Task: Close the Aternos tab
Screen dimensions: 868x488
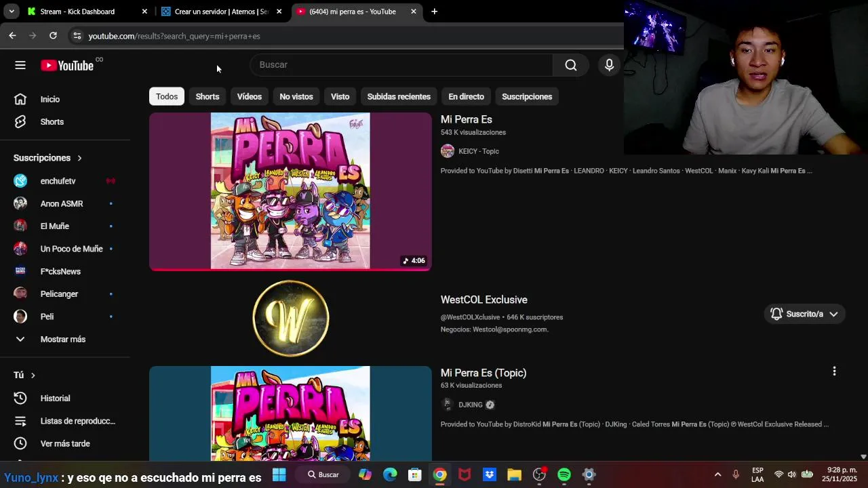Action: [x=279, y=12]
